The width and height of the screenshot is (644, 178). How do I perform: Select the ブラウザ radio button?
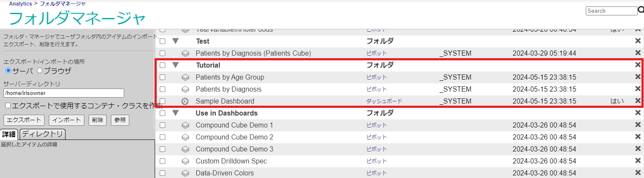pos(40,71)
